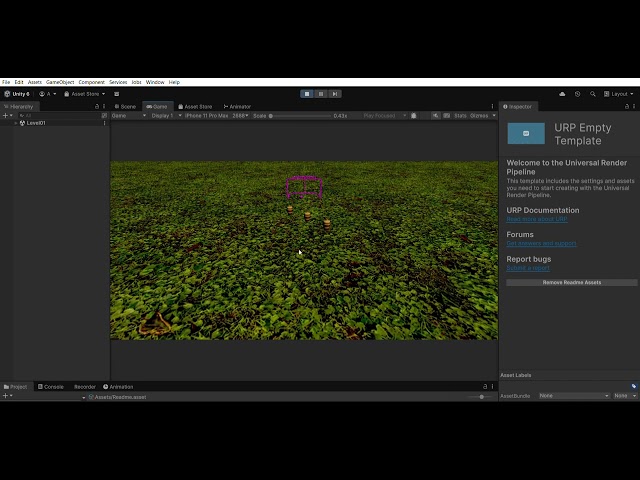Stop play mode with the Play button
The image size is (640, 480).
(307, 94)
